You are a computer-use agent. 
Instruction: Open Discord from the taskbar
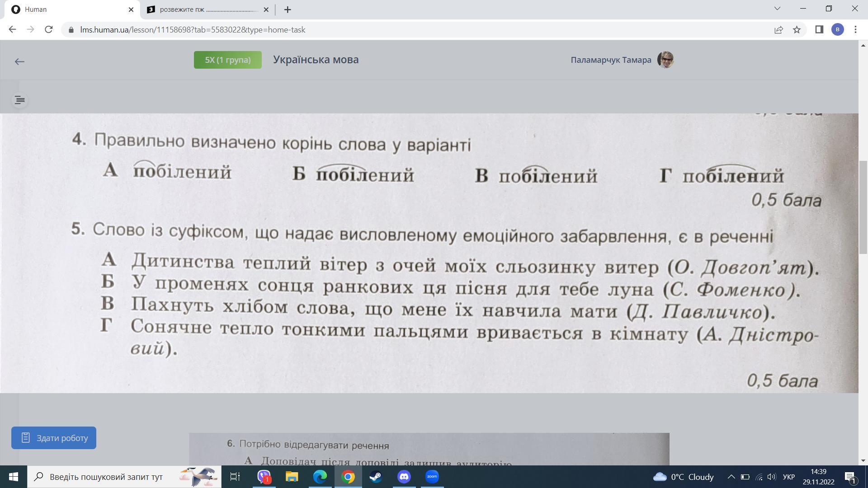pyautogui.click(x=404, y=477)
